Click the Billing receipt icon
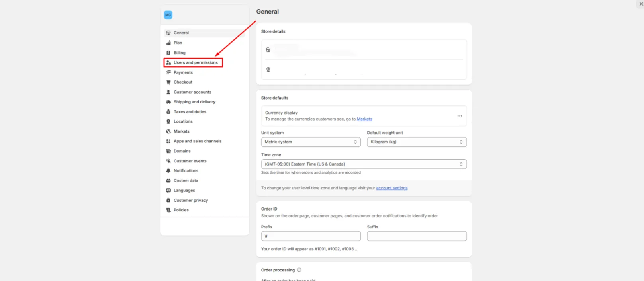 pyautogui.click(x=168, y=53)
